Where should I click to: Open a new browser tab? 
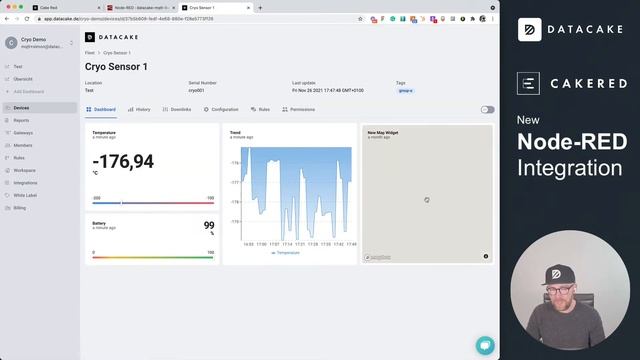[x=260, y=8]
